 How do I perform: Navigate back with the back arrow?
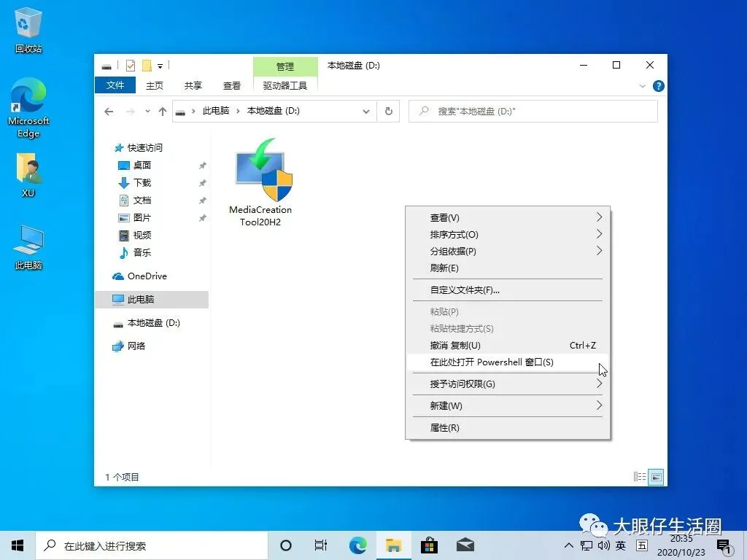tap(109, 111)
